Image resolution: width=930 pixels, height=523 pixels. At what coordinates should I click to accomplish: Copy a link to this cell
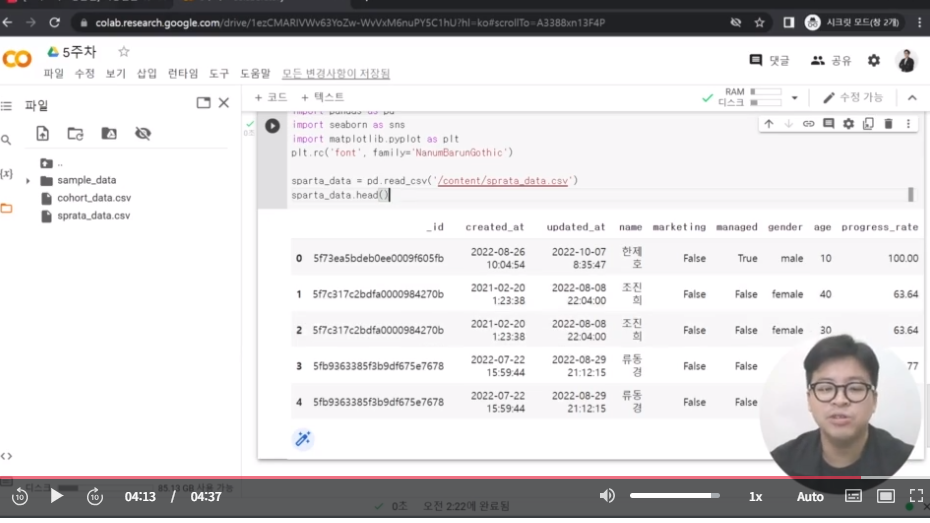[x=808, y=124]
